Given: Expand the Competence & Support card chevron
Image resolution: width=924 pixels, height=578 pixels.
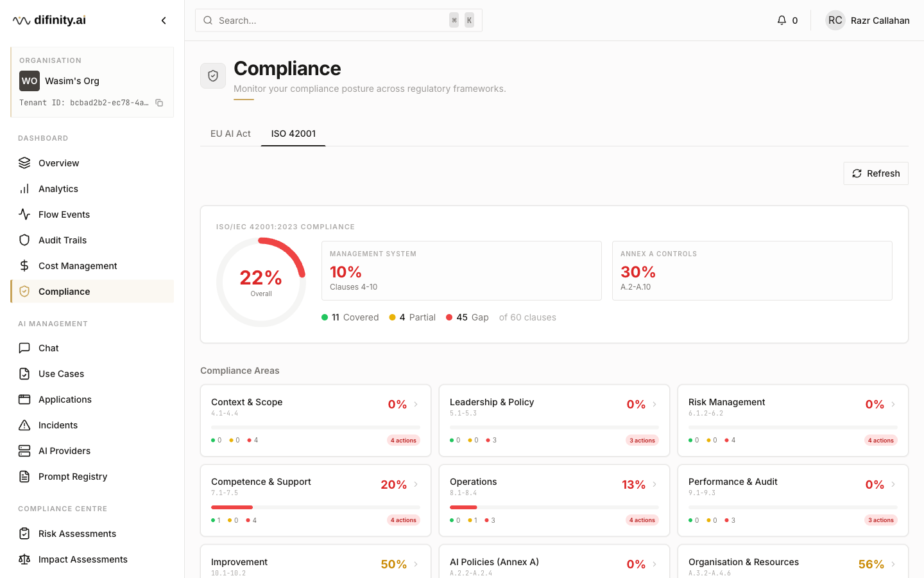Looking at the screenshot, I should [x=416, y=485].
